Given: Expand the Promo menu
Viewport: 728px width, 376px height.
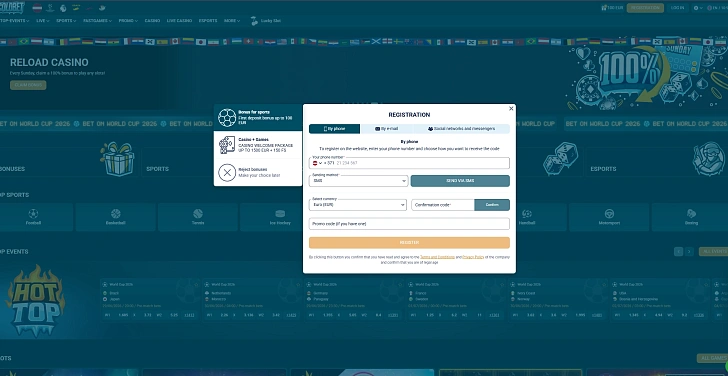Looking at the screenshot, I should click(128, 21).
